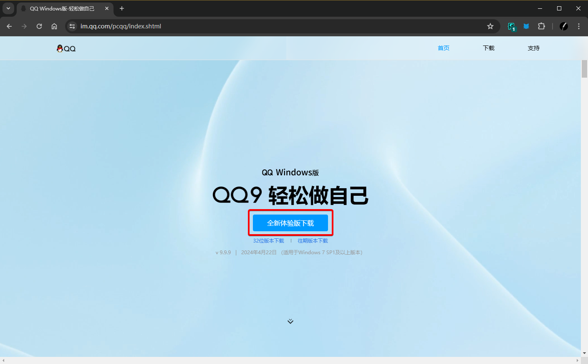
Task: Click 全新体验版下载 button
Action: click(290, 223)
